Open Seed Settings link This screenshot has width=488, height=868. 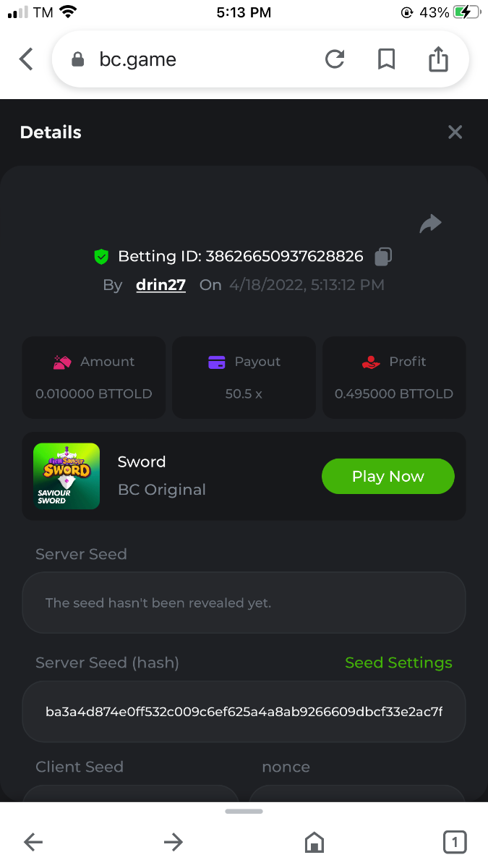click(398, 663)
